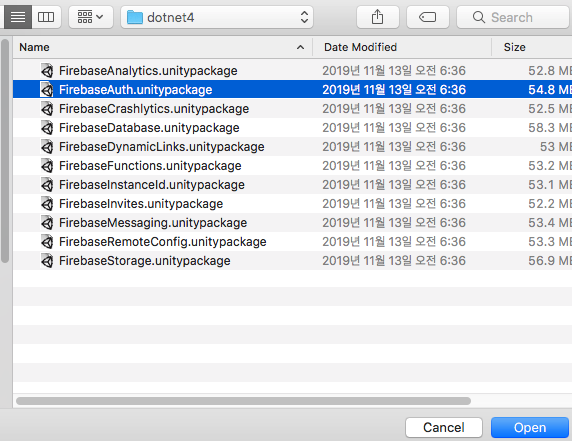Open the dotnet4 folder path popup
Viewport: 572px width, 441px height.
[217, 17]
